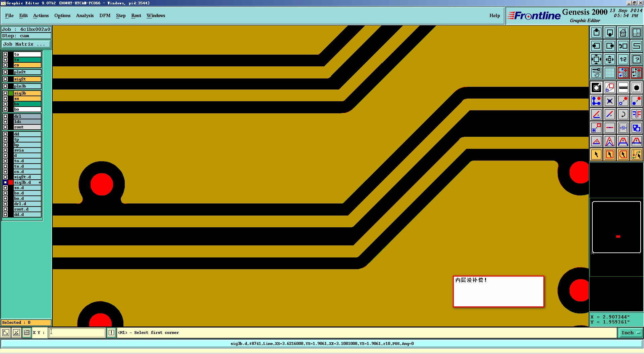
Task: Open the Rout menu
Action: coord(136,15)
